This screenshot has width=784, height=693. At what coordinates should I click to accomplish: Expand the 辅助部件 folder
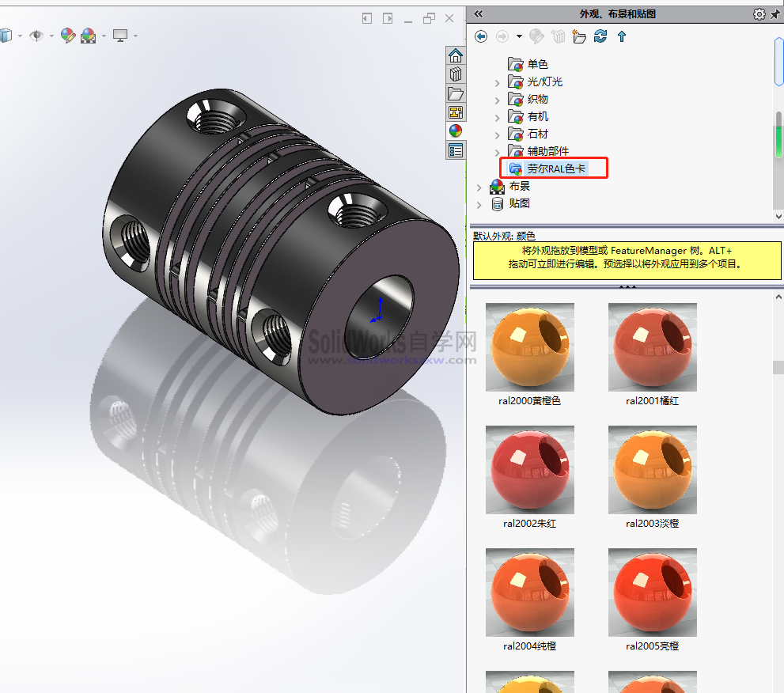pyautogui.click(x=497, y=153)
